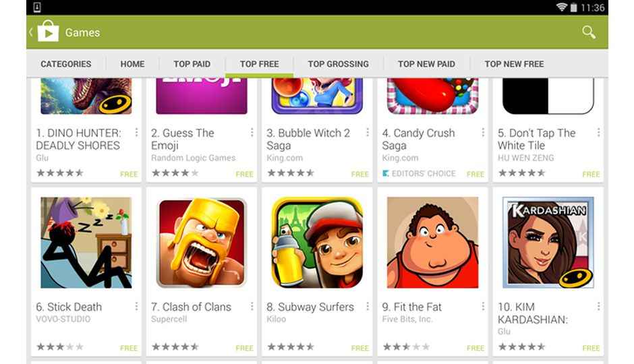Expand overflow menu for Guess The Emoji
The height and width of the screenshot is (364, 634).
click(x=252, y=133)
